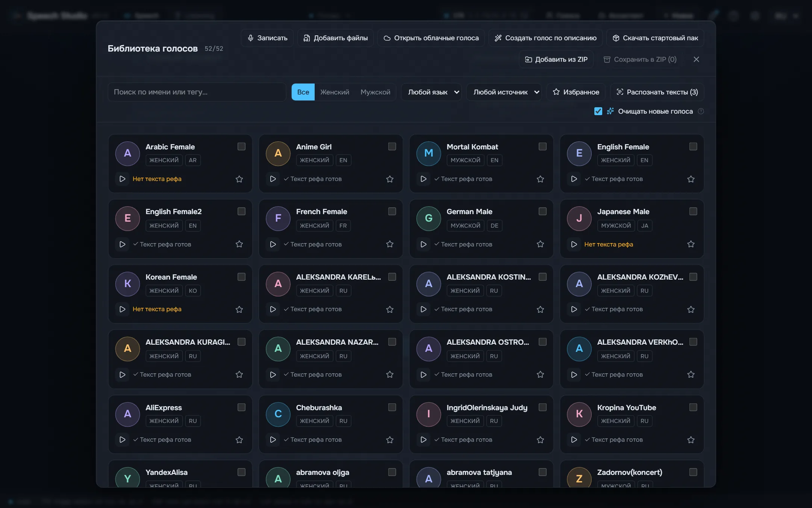Add AliExpress voice to favorites
Screen dimensions: 812x508
click(x=239, y=440)
